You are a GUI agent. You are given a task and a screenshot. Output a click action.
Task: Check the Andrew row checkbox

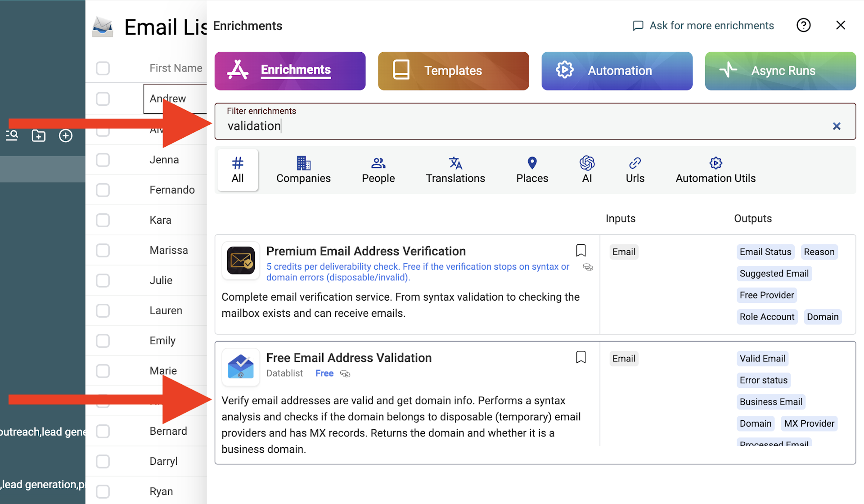(103, 97)
